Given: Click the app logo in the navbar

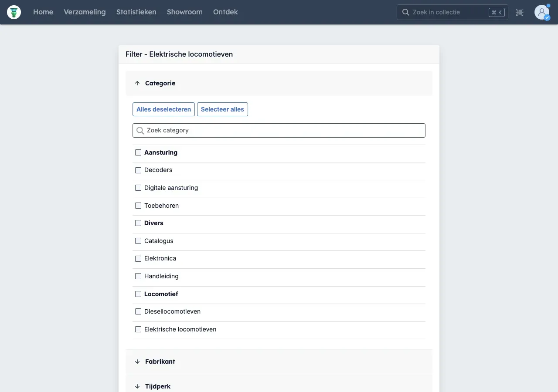Looking at the screenshot, I should tap(14, 12).
